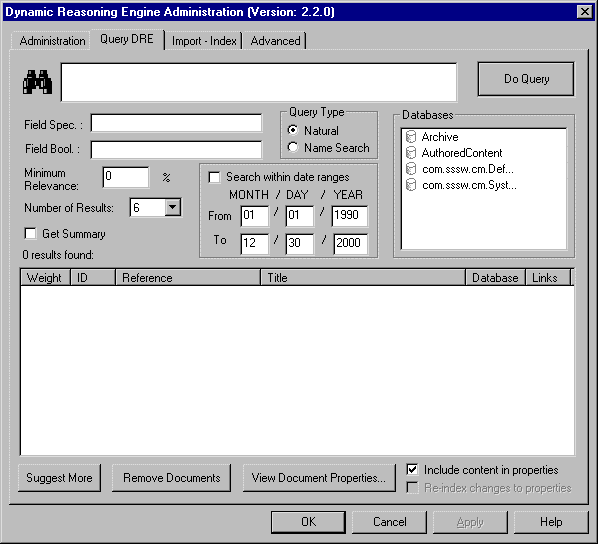
Task: Click the Field Spec. input field
Action: pos(176,123)
